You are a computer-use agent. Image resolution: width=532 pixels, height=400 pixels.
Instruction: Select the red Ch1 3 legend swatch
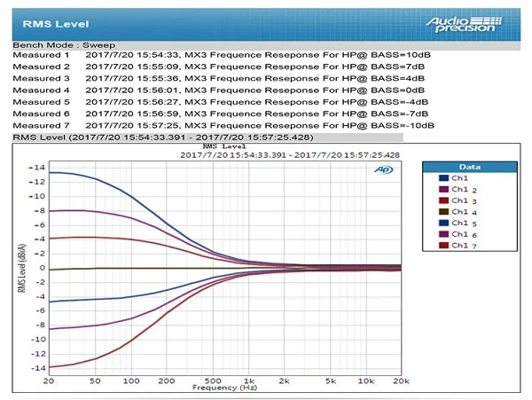[443, 200]
